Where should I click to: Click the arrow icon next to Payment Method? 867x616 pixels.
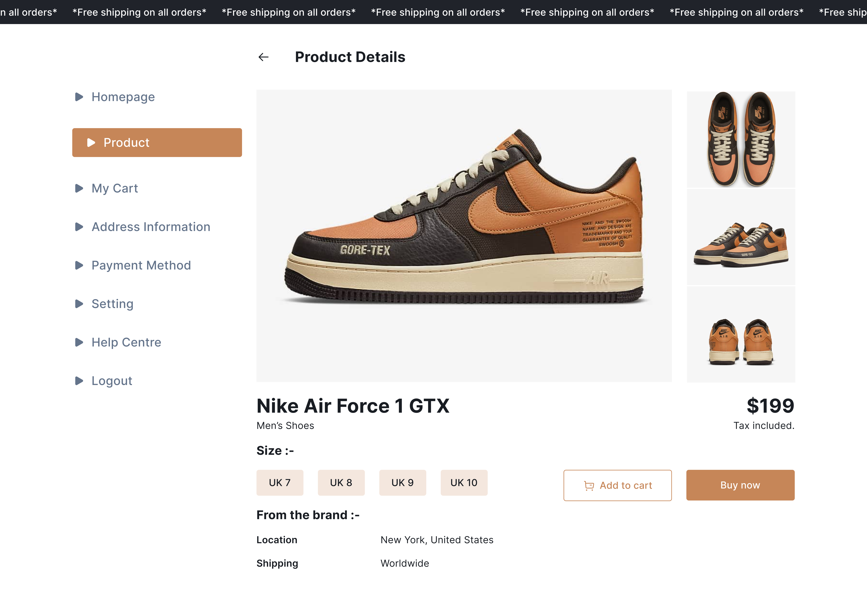[x=79, y=266]
